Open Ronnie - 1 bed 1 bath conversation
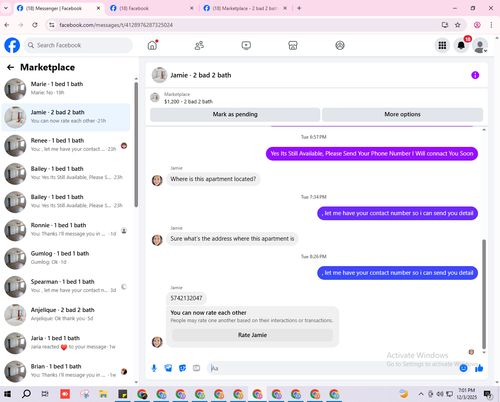The image size is (500, 402). [67, 230]
